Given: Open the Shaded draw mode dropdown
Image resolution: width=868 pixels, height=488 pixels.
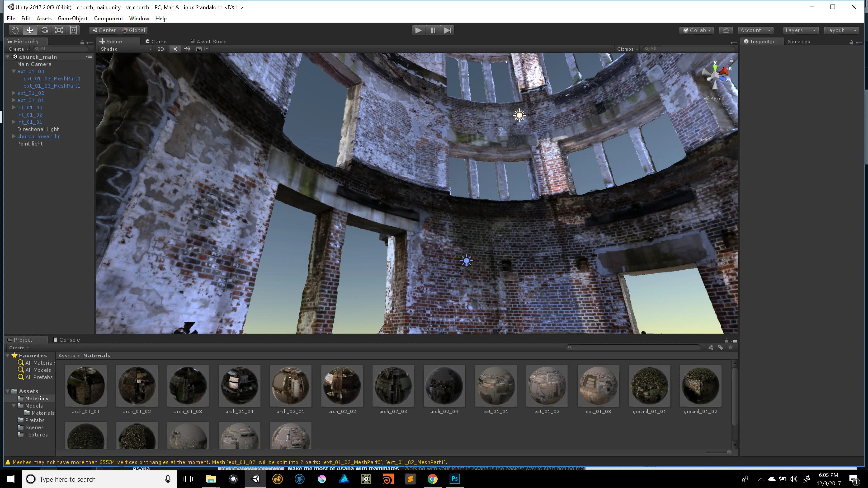Looking at the screenshot, I should pos(126,49).
